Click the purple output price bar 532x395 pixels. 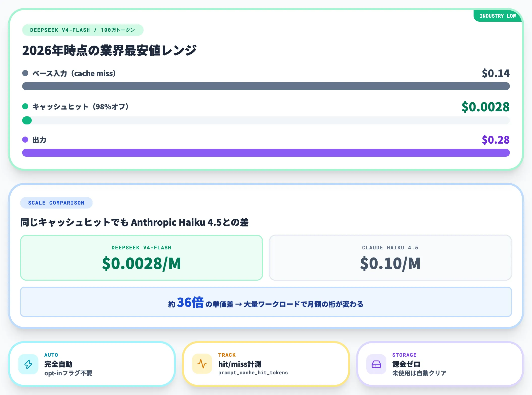click(266, 153)
